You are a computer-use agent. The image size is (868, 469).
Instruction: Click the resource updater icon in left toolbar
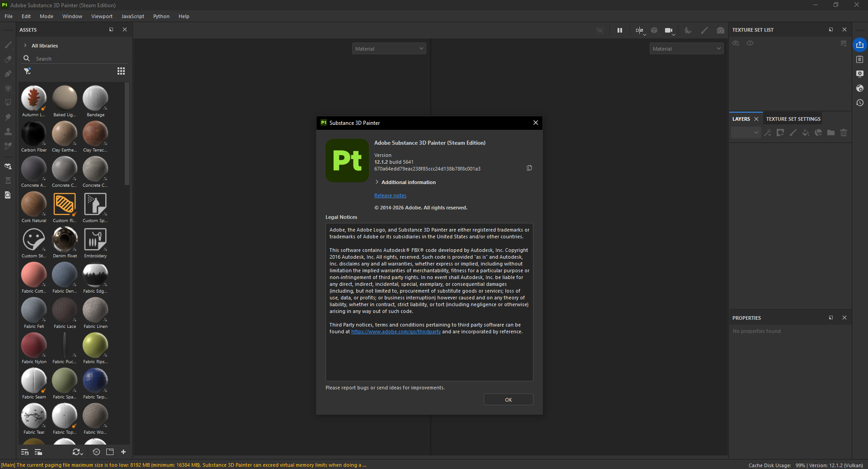8,195
